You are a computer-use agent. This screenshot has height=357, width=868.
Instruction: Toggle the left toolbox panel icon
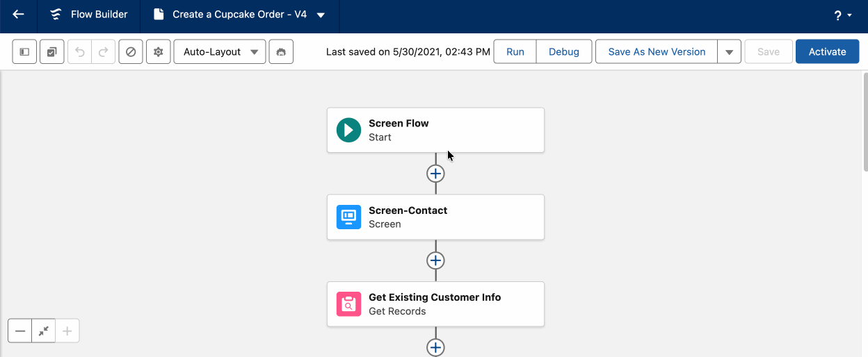point(24,52)
